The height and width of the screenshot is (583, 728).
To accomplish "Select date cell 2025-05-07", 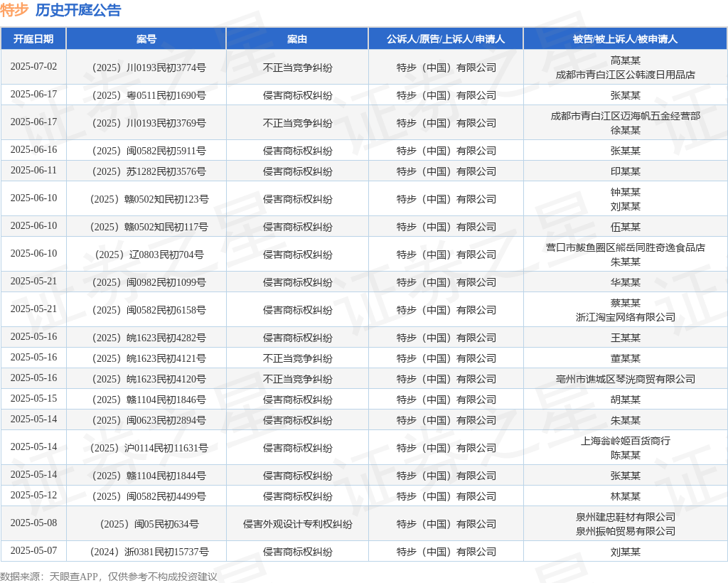I will [x=33, y=550].
